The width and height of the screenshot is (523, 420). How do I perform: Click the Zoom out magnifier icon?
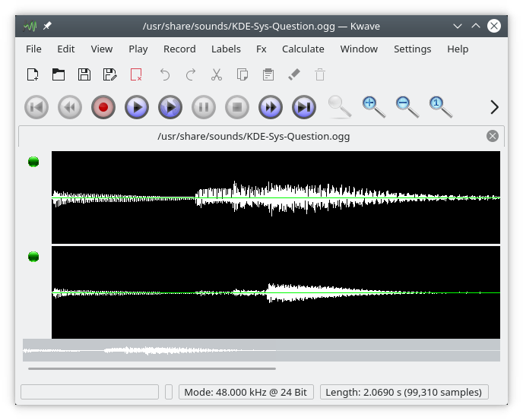tap(407, 107)
